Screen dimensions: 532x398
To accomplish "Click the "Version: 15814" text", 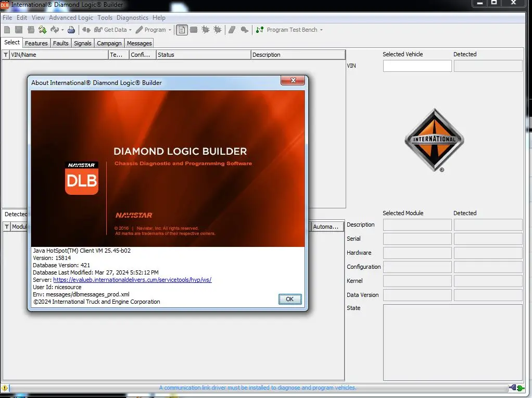I will click(52, 258).
